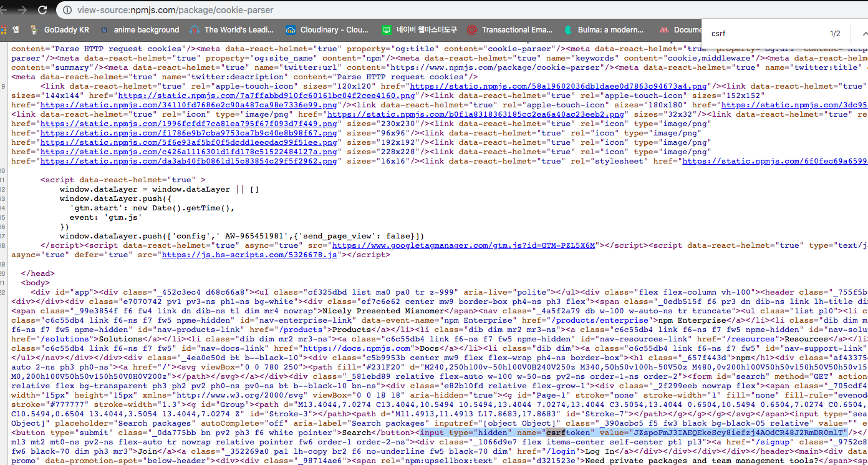Click the AW-965451981 config line

click(x=242, y=236)
